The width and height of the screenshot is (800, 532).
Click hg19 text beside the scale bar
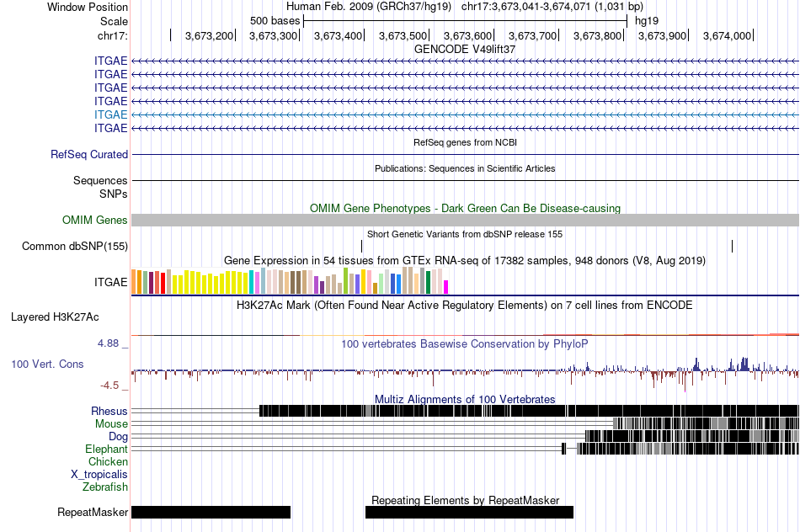pos(647,21)
